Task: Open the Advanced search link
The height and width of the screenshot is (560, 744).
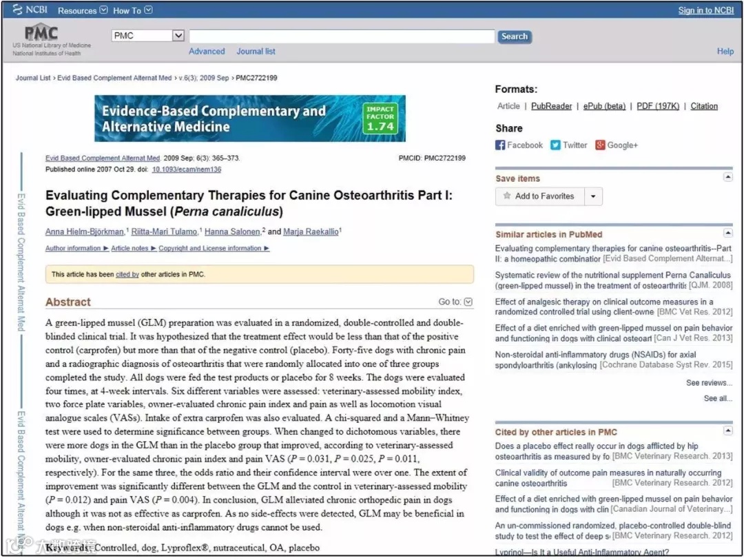Action: coord(207,51)
